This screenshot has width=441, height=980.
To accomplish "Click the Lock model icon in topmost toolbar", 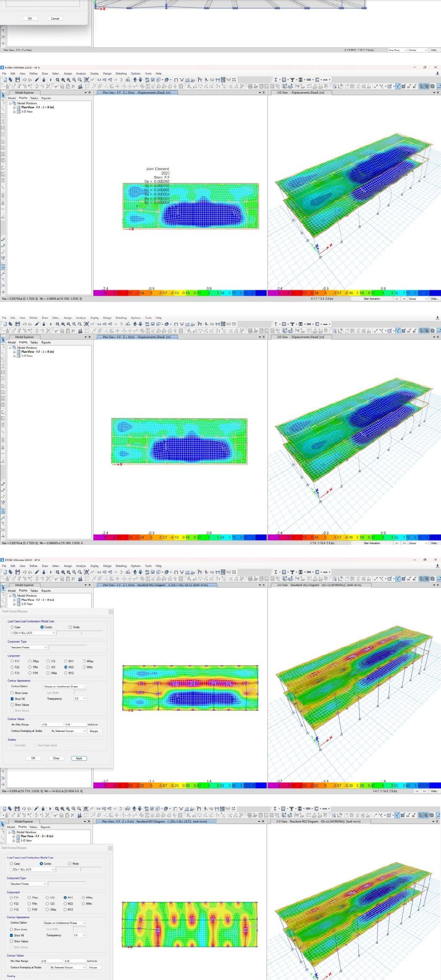I will click(x=44, y=80).
